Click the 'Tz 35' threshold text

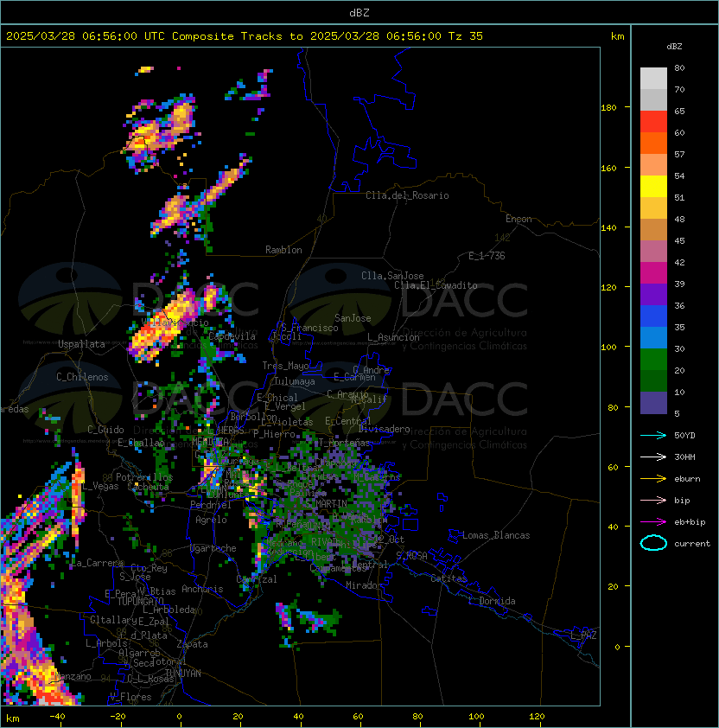tap(466, 36)
